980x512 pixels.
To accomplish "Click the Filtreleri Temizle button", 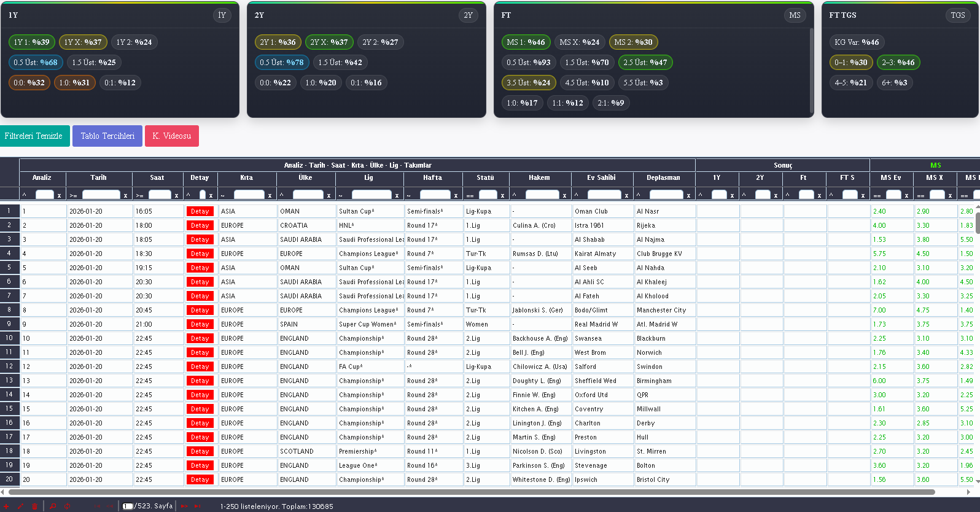I will click(34, 136).
